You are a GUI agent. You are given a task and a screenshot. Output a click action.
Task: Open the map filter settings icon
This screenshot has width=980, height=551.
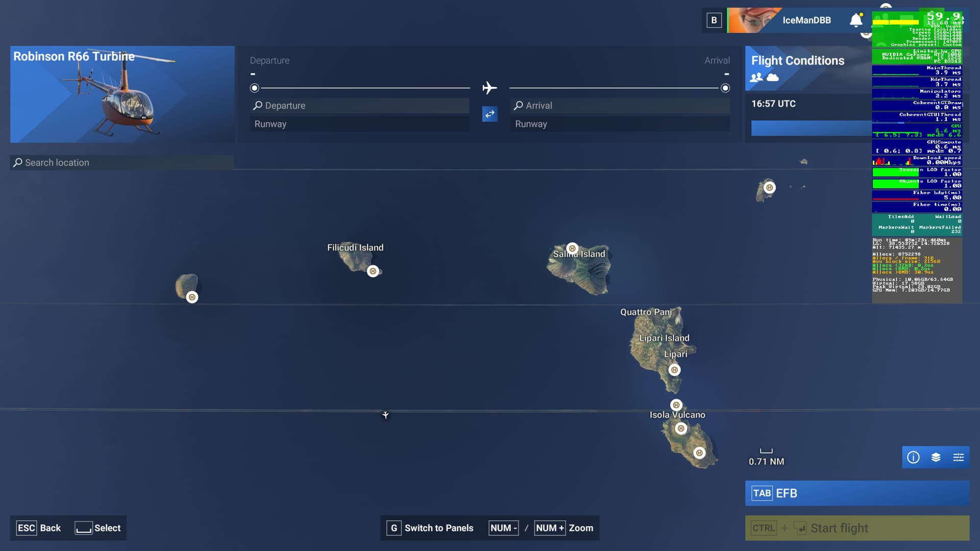coord(958,457)
